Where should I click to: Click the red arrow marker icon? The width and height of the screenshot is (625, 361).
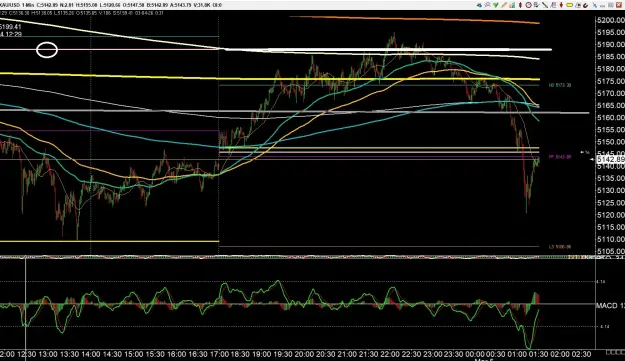pos(561,5)
